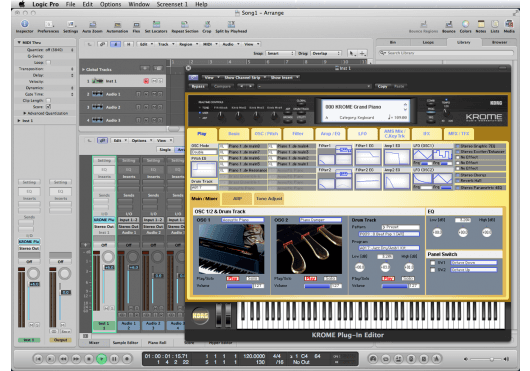The width and height of the screenshot is (530, 371).
Task: Toggle the SW2 panel switch checkbox
Action: tap(433, 270)
